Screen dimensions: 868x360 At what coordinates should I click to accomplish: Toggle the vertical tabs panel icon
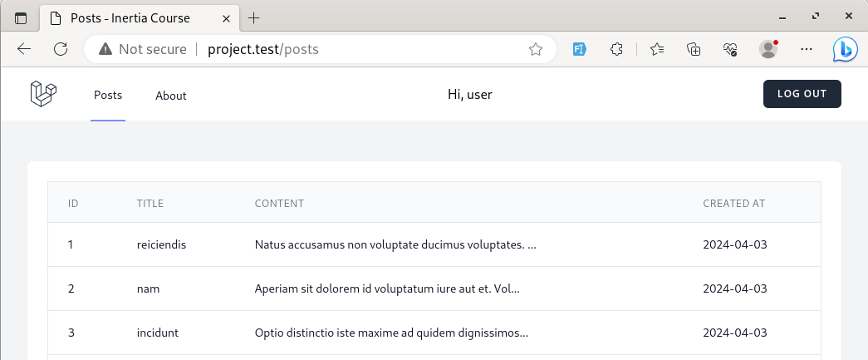click(21, 18)
